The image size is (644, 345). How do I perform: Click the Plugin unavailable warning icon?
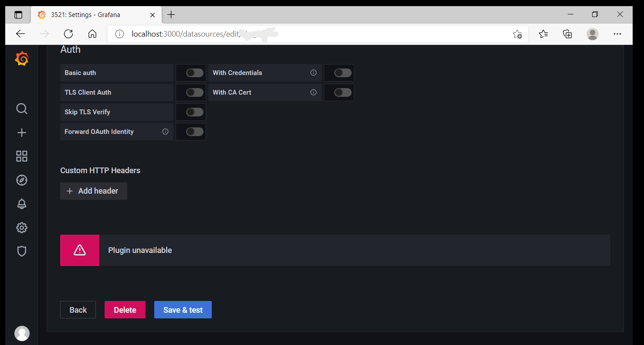click(80, 250)
